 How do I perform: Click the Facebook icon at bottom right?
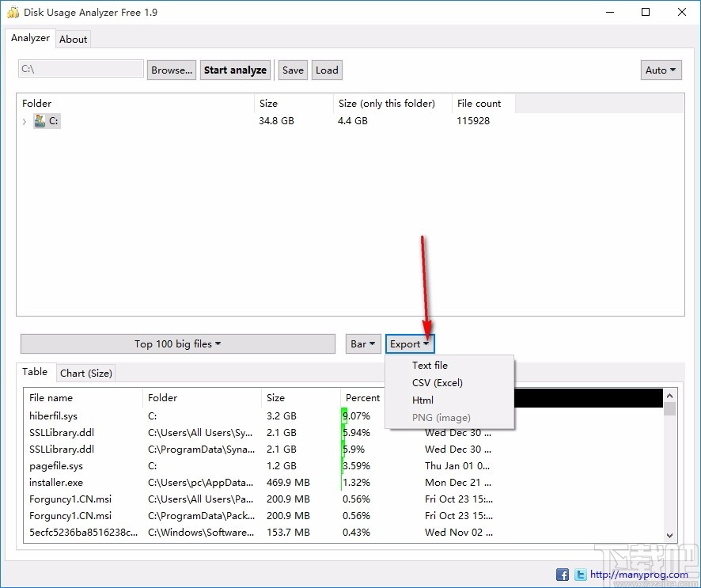563,574
